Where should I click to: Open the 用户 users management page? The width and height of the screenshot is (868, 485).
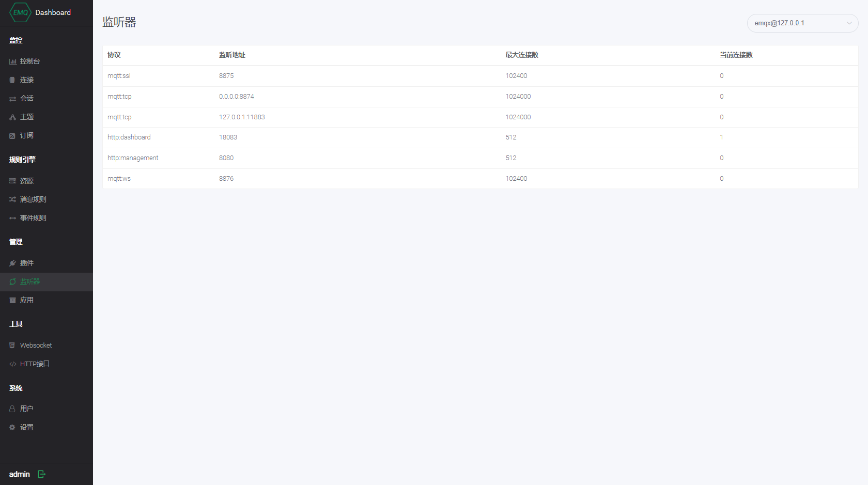pos(27,408)
